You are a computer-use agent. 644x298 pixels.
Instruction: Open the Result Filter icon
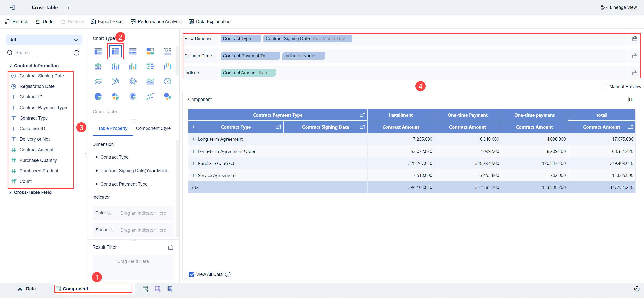click(171, 247)
